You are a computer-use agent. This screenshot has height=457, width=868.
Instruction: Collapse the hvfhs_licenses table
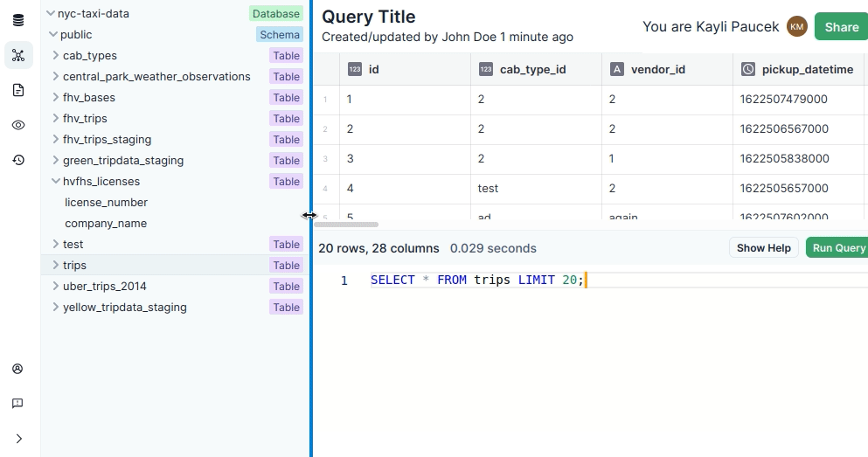click(55, 182)
